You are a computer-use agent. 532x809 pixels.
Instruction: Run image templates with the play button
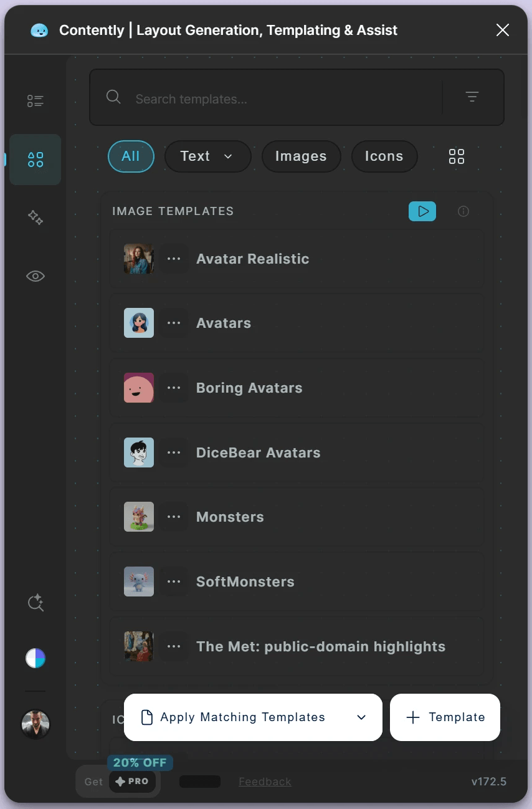[x=422, y=211]
